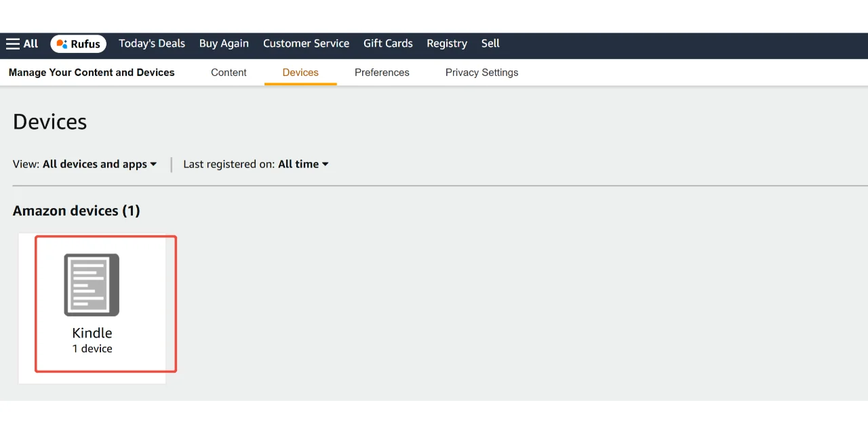Click the Devices page heading
The image size is (868, 433).
click(x=50, y=122)
